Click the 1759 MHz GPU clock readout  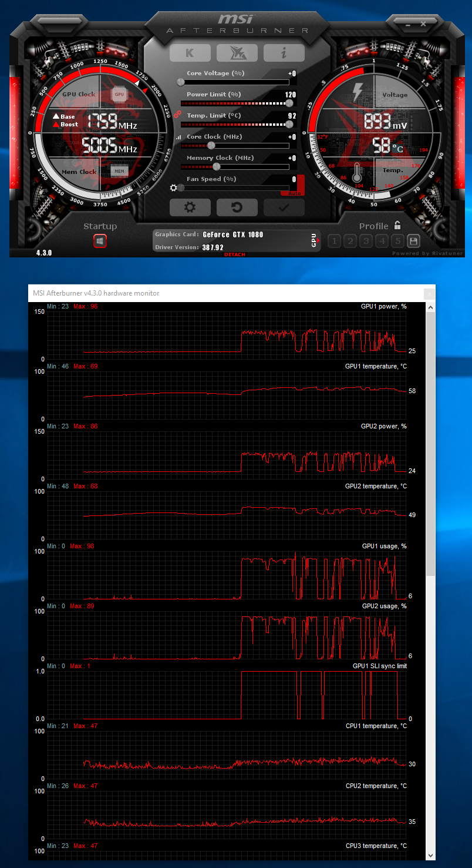point(113,122)
